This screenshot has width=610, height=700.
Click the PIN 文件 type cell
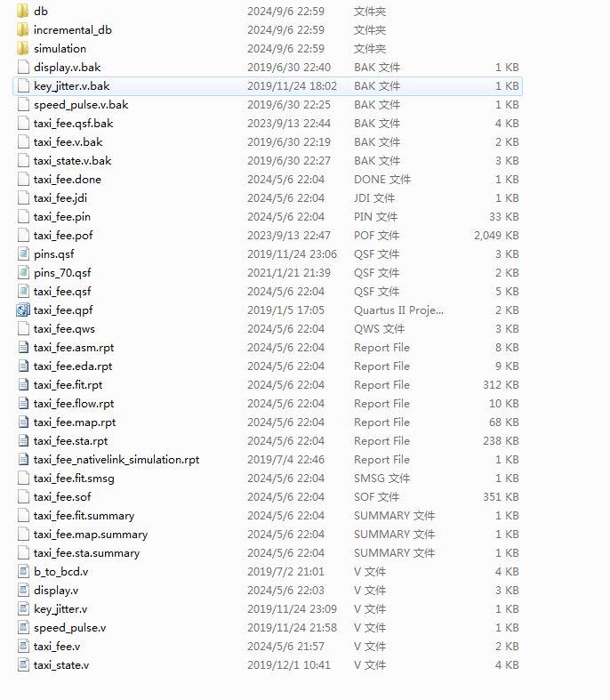tap(375, 216)
